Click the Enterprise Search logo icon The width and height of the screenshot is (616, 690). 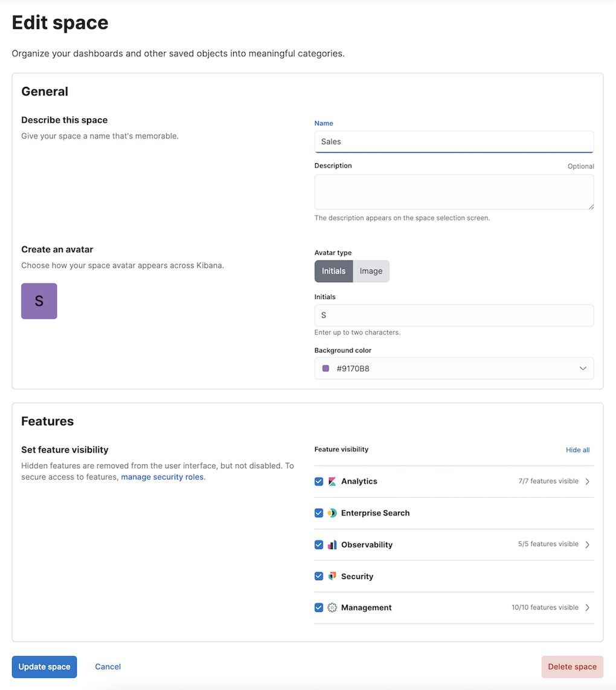332,513
